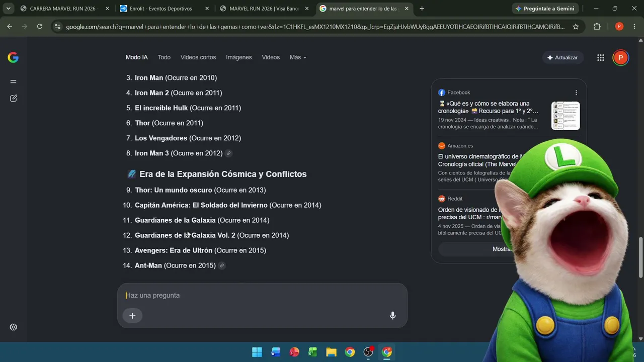644x362 pixels.
Task: Expand the Más dropdown menu
Action: pos(298,57)
